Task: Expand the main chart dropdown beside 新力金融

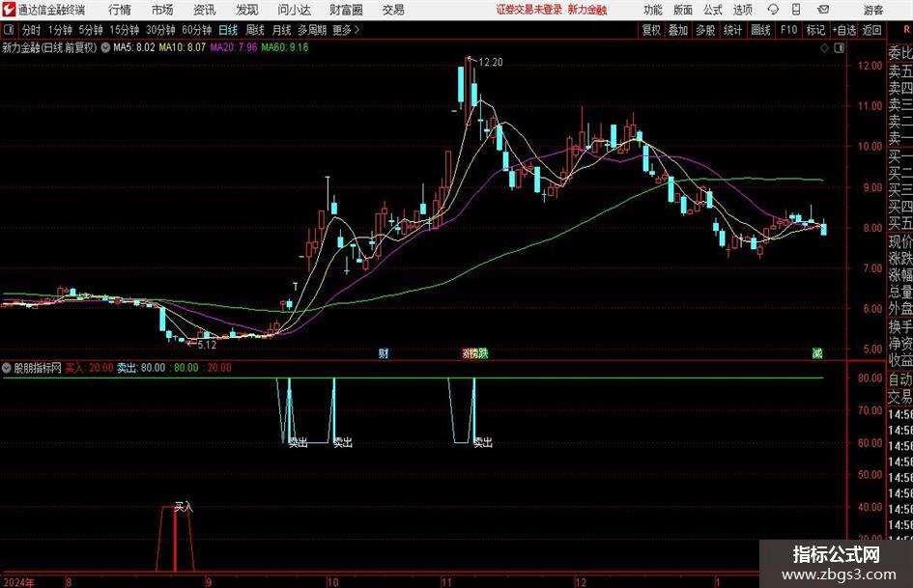Action: [x=105, y=47]
